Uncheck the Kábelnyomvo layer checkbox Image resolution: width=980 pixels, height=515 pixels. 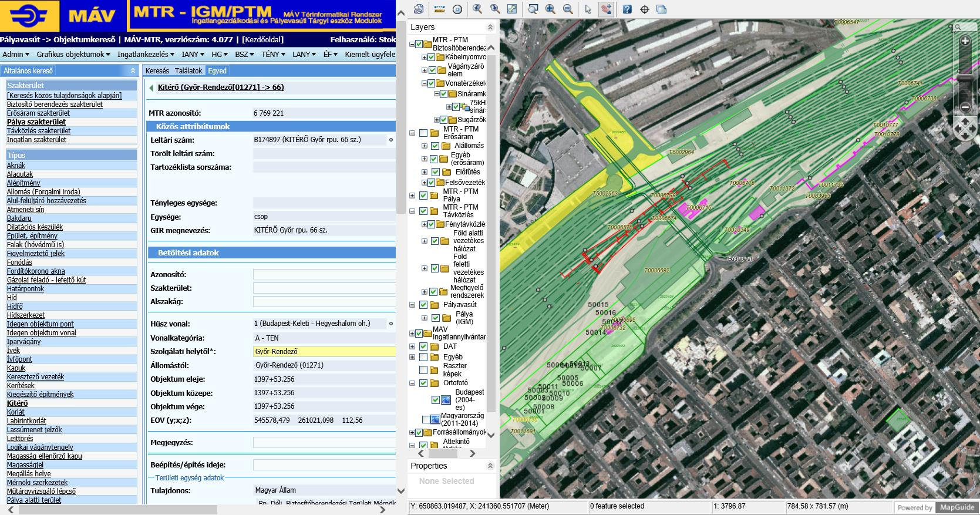click(x=432, y=57)
